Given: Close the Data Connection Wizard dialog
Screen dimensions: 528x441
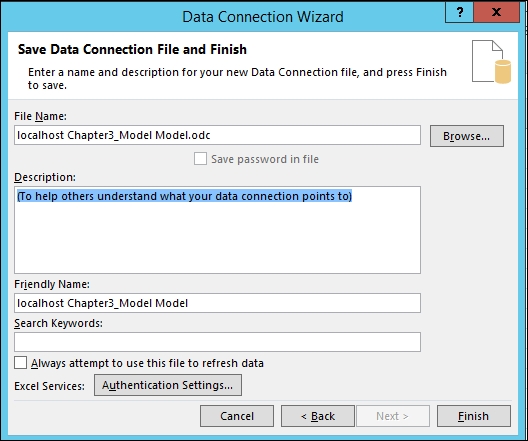Looking at the screenshot, I should (x=496, y=12).
